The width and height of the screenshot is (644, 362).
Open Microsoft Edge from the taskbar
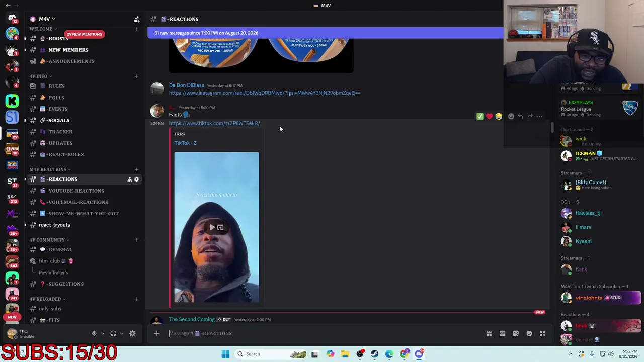point(389,354)
